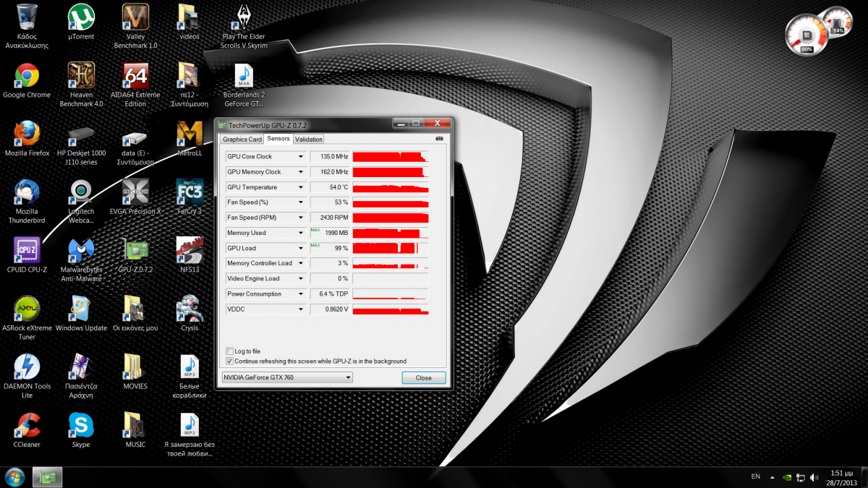The height and width of the screenshot is (488, 868).
Task: Select the Windows Update desktop shortcut
Action: 81,314
